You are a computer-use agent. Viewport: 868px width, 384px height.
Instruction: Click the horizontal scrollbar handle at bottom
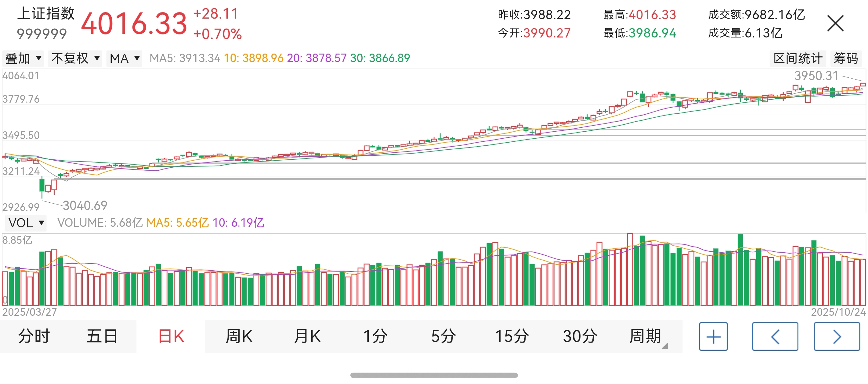click(434, 375)
